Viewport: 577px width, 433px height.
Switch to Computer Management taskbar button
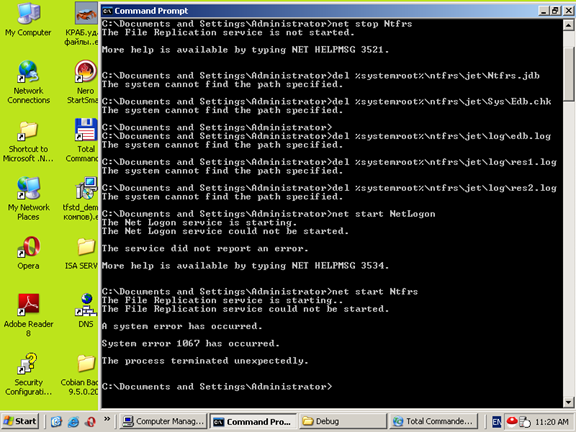coord(163,421)
